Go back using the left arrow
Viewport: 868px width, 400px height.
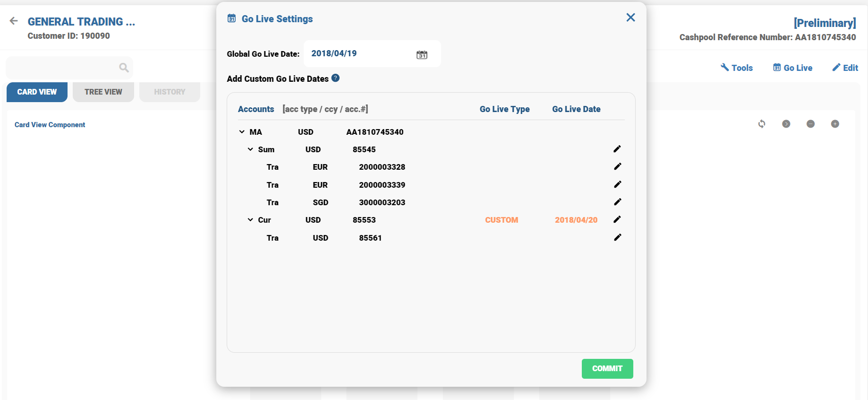tap(14, 21)
